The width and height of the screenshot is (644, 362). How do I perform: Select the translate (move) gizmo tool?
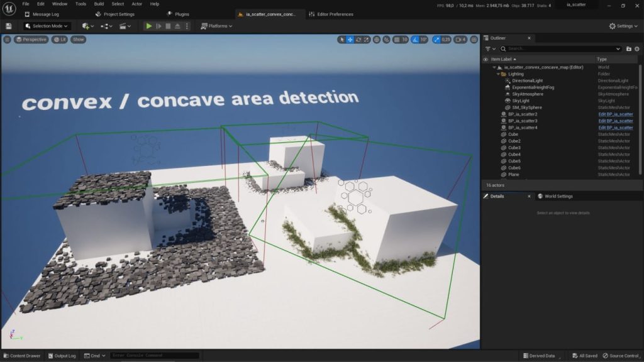(x=350, y=40)
